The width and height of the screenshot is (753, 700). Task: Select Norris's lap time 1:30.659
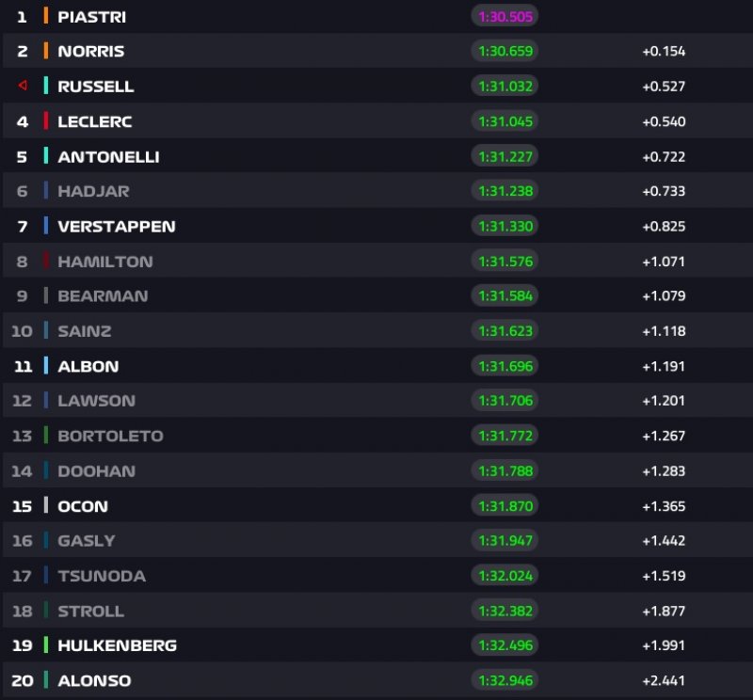point(505,51)
